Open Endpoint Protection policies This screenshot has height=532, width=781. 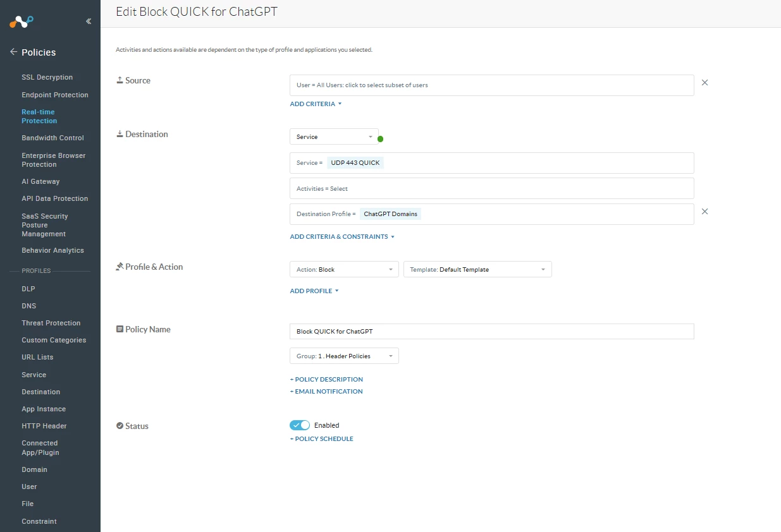(x=55, y=95)
